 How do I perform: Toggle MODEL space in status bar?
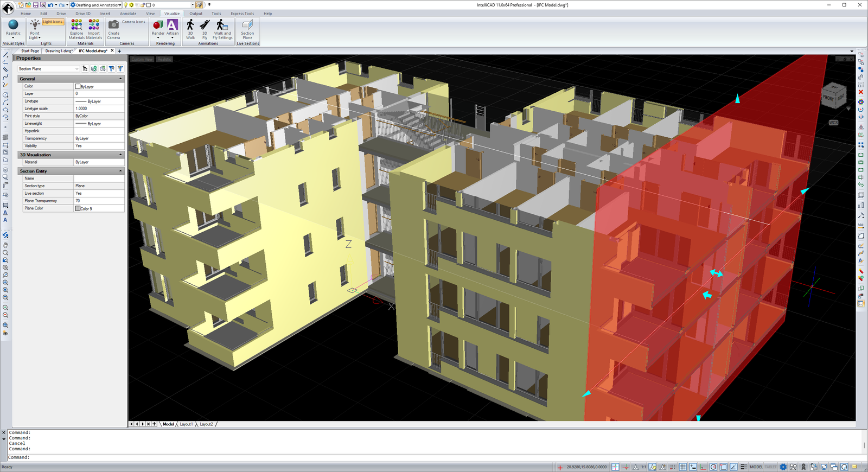(x=756, y=467)
